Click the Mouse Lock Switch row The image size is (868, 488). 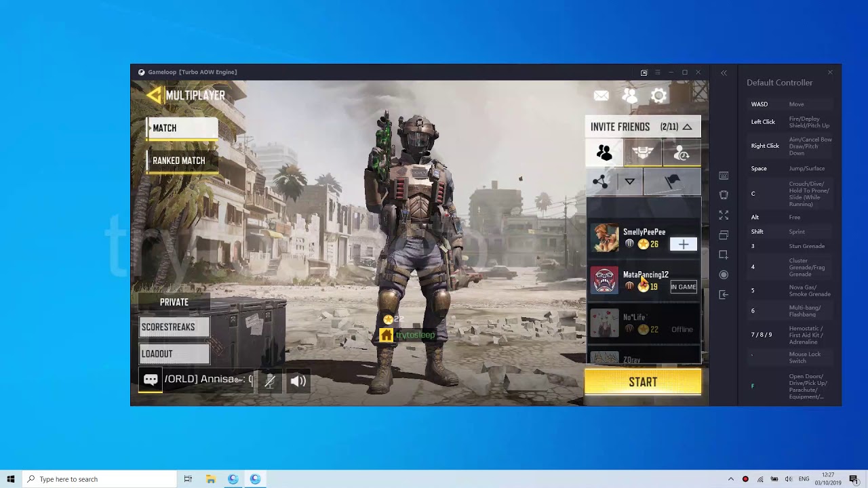point(790,357)
